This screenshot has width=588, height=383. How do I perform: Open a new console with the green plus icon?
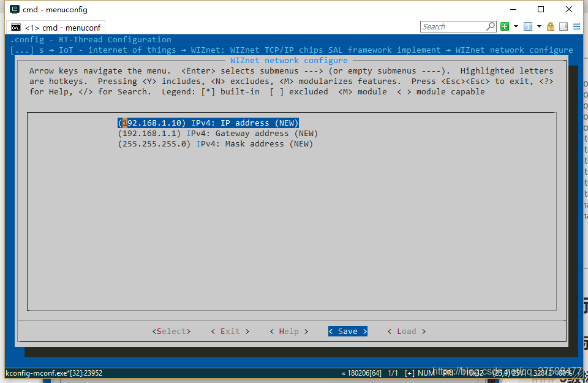click(x=504, y=26)
